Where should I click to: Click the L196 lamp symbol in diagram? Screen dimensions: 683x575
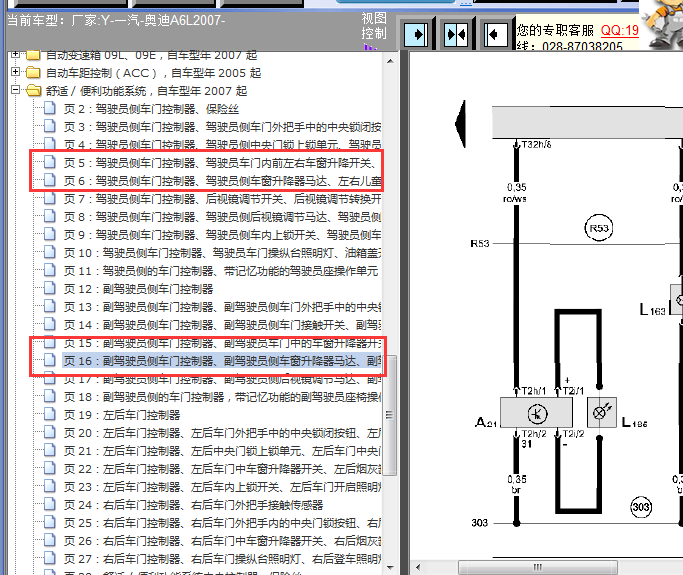click(x=602, y=412)
